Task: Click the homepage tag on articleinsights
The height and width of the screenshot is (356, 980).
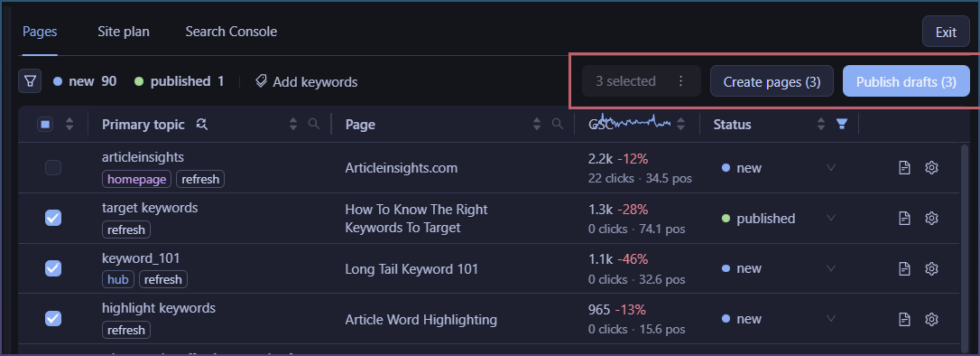Action: coord(137,180)
